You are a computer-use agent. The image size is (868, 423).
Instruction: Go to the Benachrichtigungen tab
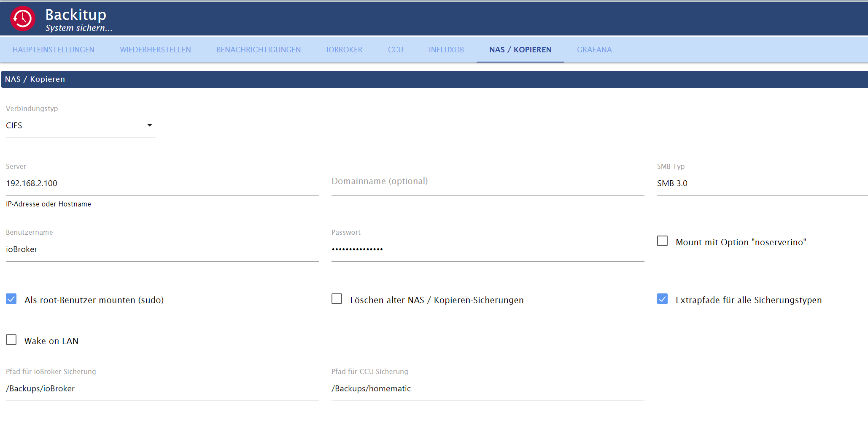click(x=259, y=50)
